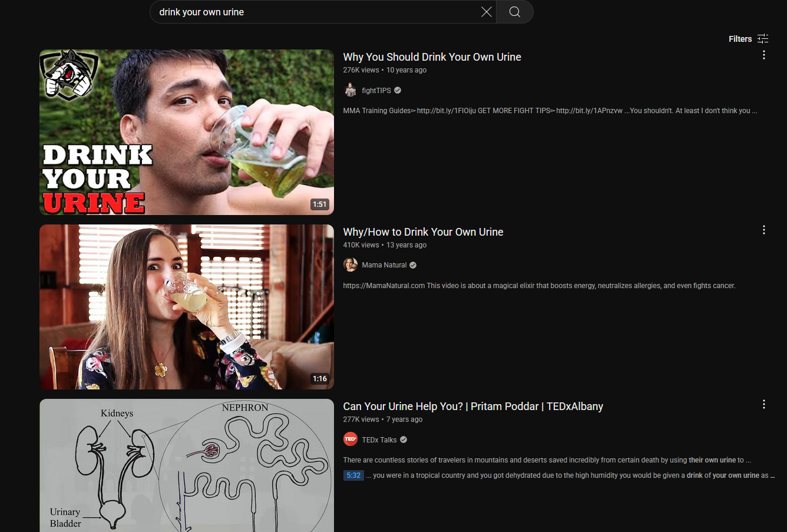Click the 1:16 duration badge
787x532 pixels.
(x=320, y=379)
